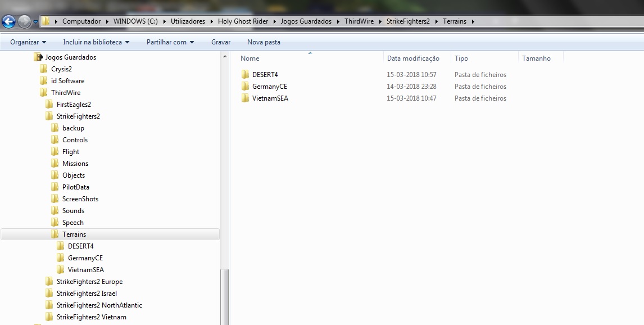Select the DESERT4 folder icon in the file list
Viewport: 644px width, 325px height.
245,74
